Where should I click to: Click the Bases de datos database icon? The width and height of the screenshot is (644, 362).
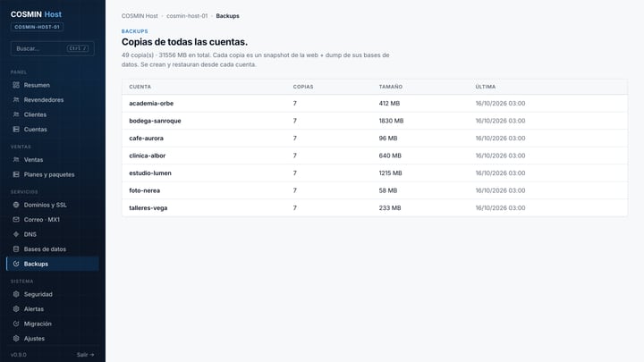(x=16, y=249)
